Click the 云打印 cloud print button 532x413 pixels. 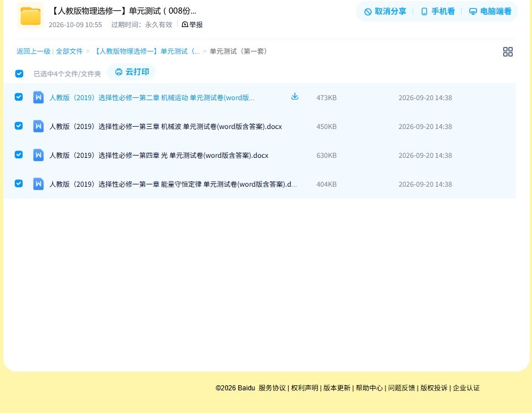tap(132, 72)
